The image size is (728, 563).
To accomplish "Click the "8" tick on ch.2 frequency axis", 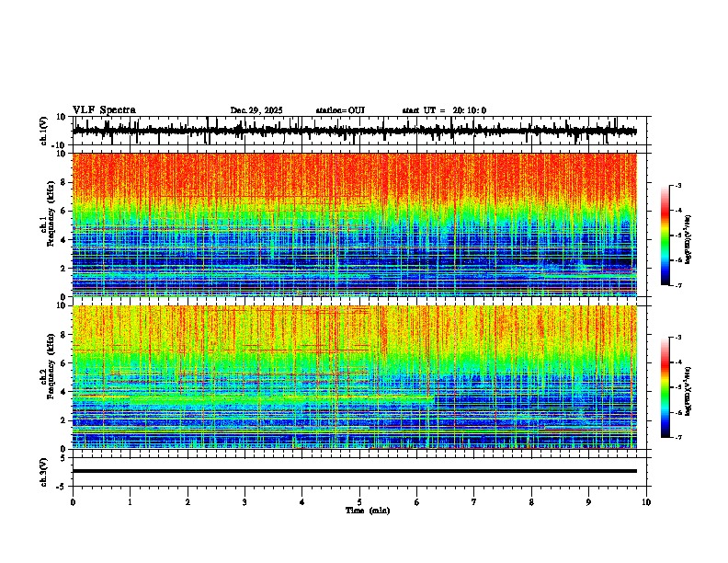I will coord(64,335).
